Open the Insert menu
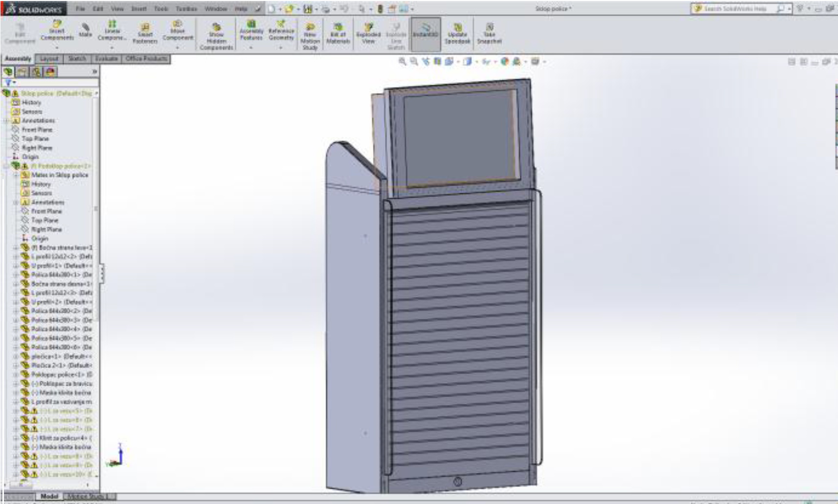 [139, 9]
